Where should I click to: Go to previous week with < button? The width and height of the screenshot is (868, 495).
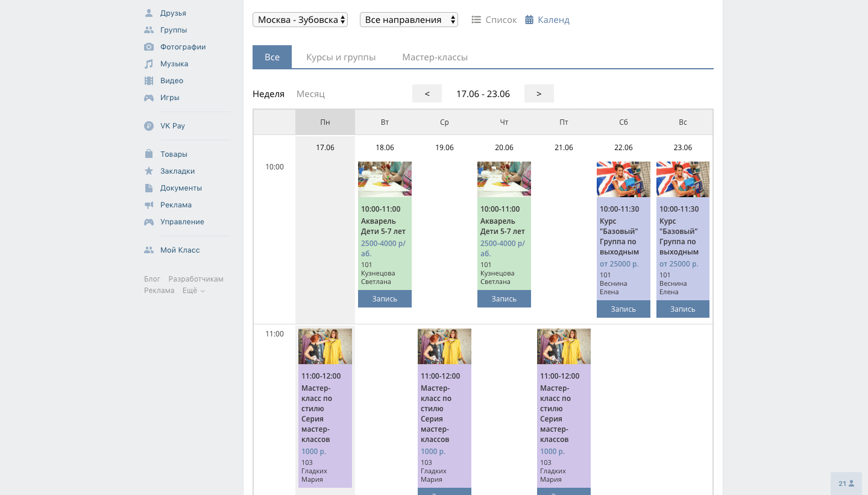[427, 93]
